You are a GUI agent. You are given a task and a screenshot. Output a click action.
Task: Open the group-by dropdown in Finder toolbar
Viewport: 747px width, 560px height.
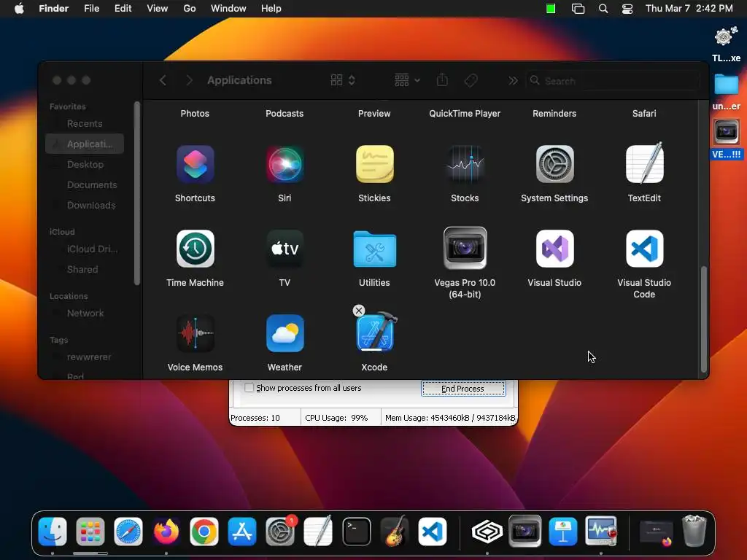pyautogui.click(x=407, y=80)
